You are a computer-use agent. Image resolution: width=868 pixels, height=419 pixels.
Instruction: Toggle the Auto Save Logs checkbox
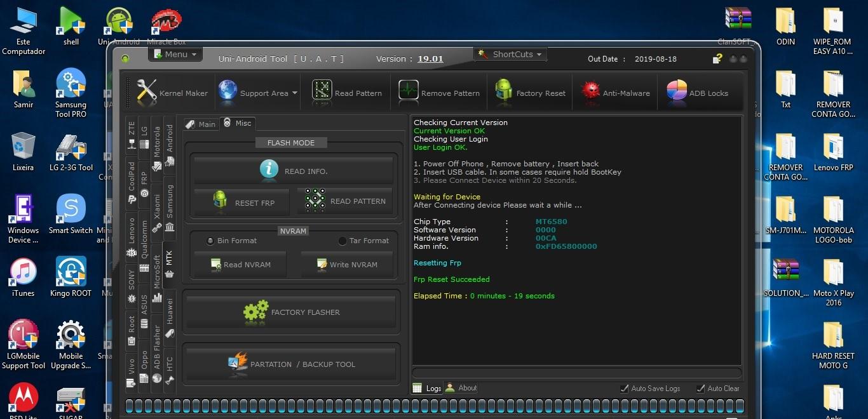651,389
